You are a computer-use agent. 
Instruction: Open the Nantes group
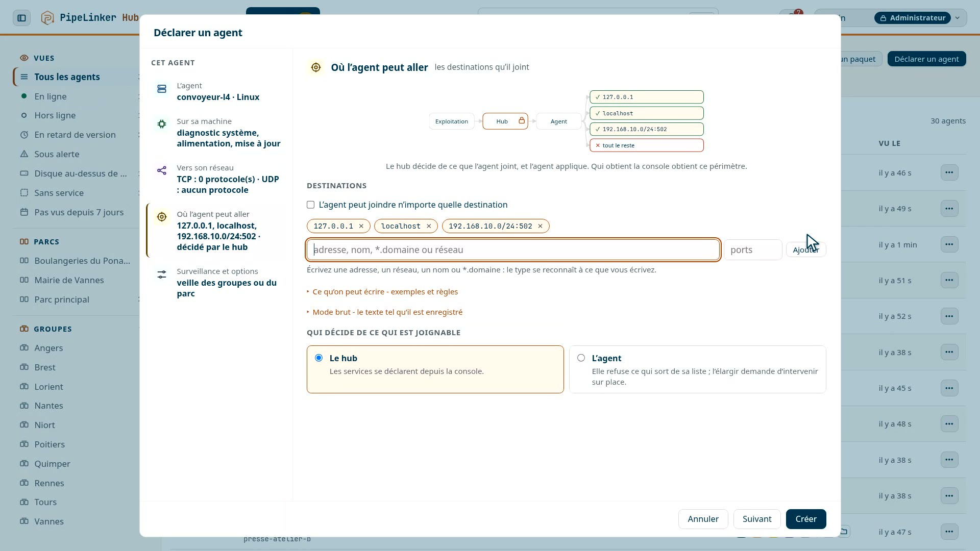(x=48, y=406)
